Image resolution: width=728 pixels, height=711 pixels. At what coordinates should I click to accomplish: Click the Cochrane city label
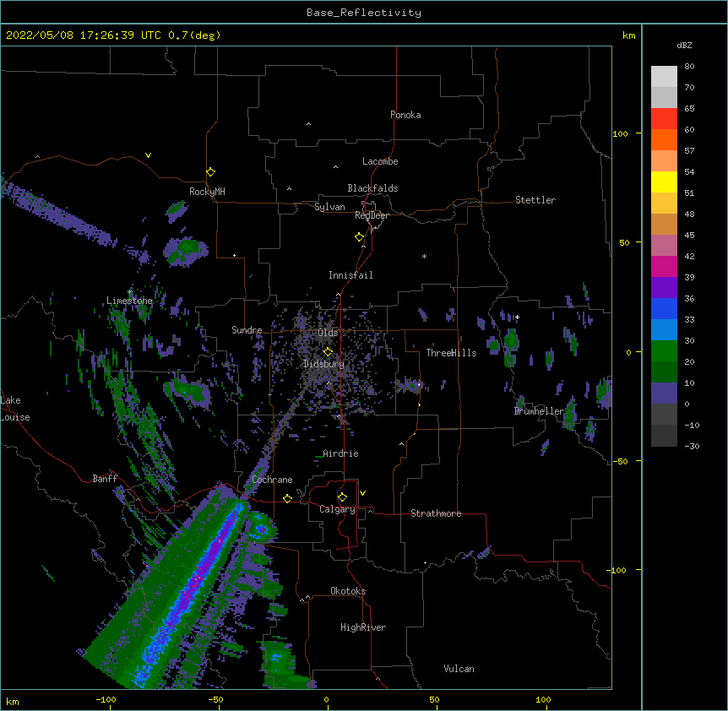tap(272, 480)
